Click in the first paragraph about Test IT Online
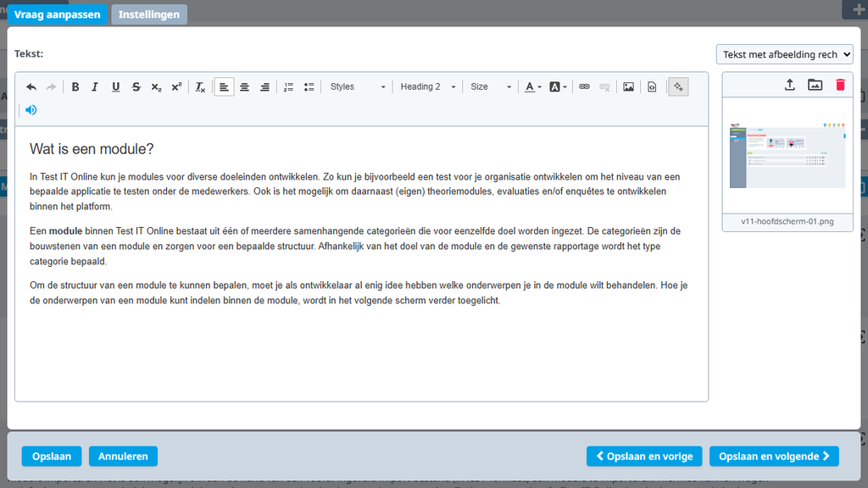Screen dimensions: 868x488 coord(354,191)
